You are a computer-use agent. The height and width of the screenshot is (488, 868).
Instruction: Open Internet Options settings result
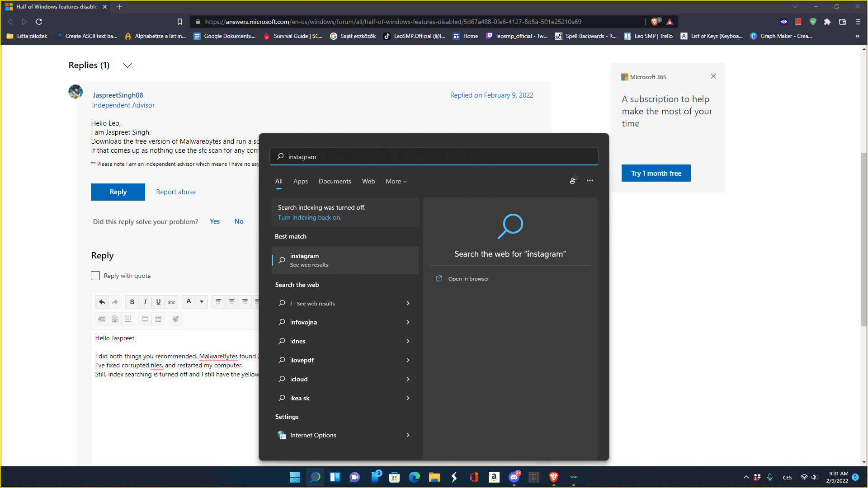coord(345,435)
